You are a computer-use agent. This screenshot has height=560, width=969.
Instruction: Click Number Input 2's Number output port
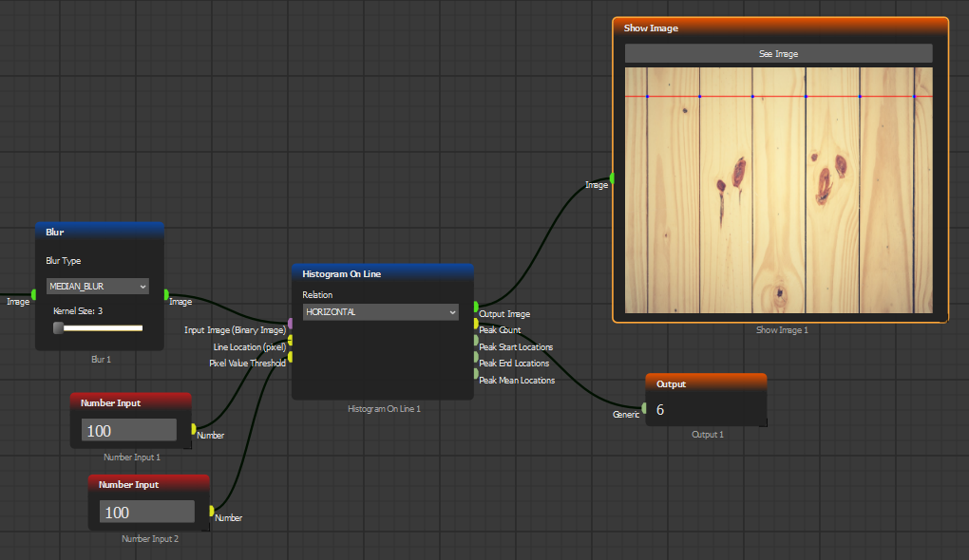(211, 511)
